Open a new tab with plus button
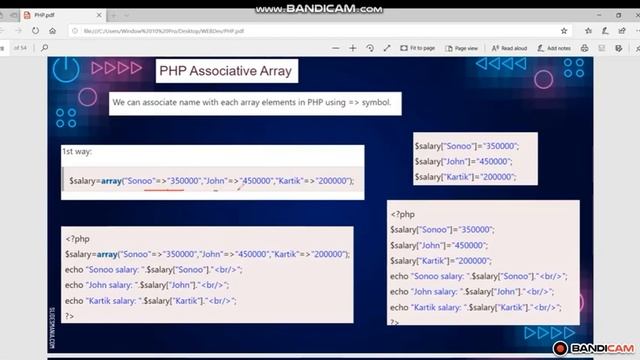 coord(114,16)
